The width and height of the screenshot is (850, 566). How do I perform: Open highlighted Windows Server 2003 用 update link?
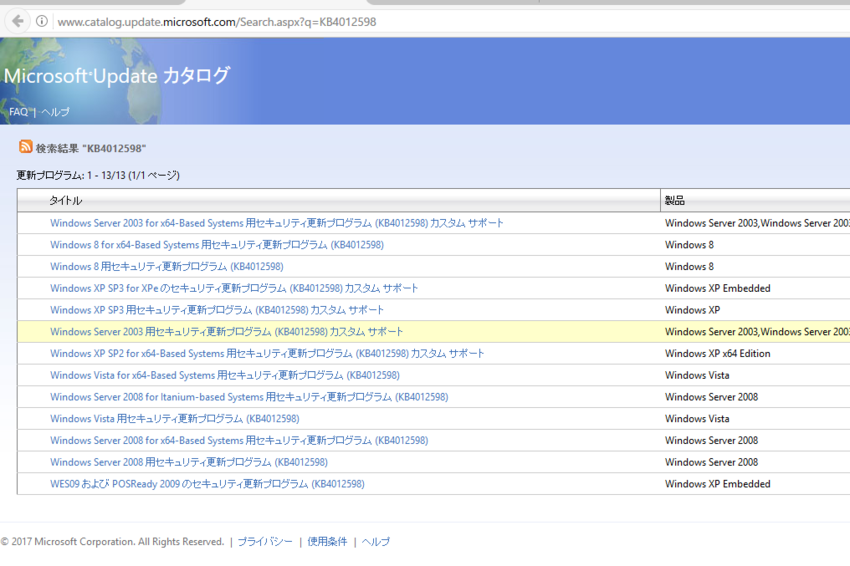pos(226,331)
